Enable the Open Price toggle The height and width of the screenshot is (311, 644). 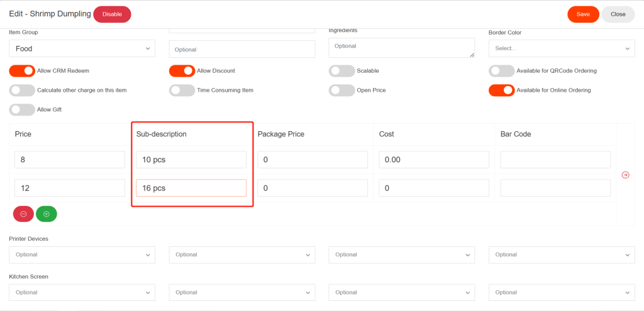(341, 90)
